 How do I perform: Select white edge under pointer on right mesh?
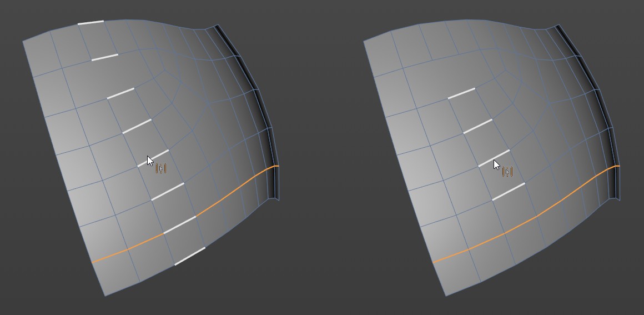[494, 158]
